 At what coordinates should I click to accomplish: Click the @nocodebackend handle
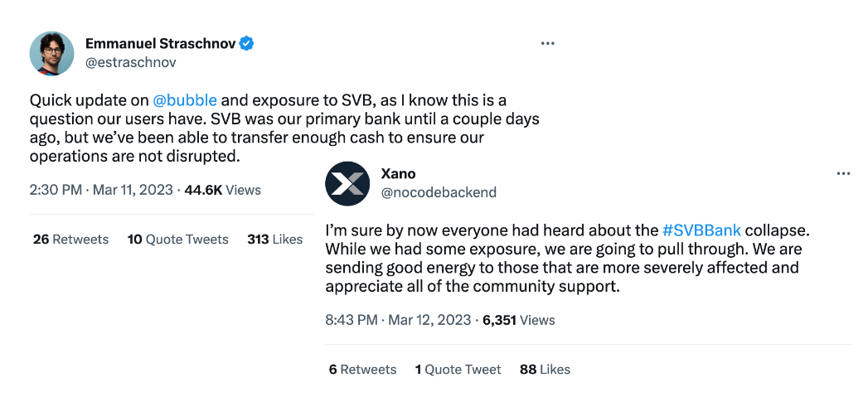(x=438, y=192)
